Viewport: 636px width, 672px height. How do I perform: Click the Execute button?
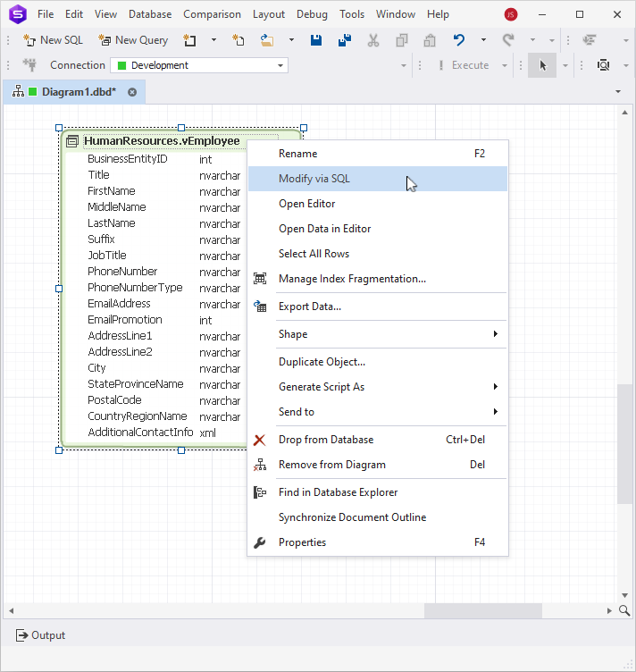pyautogui.click(x=464, y=65)
